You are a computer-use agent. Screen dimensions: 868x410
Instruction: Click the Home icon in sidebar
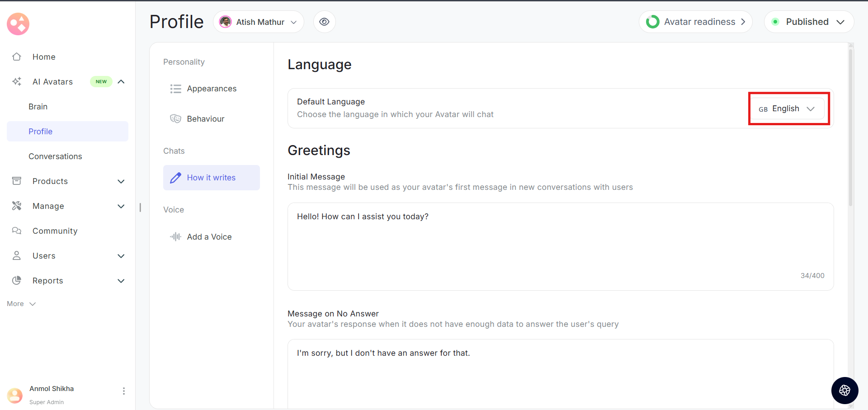(x=17, y=57)
